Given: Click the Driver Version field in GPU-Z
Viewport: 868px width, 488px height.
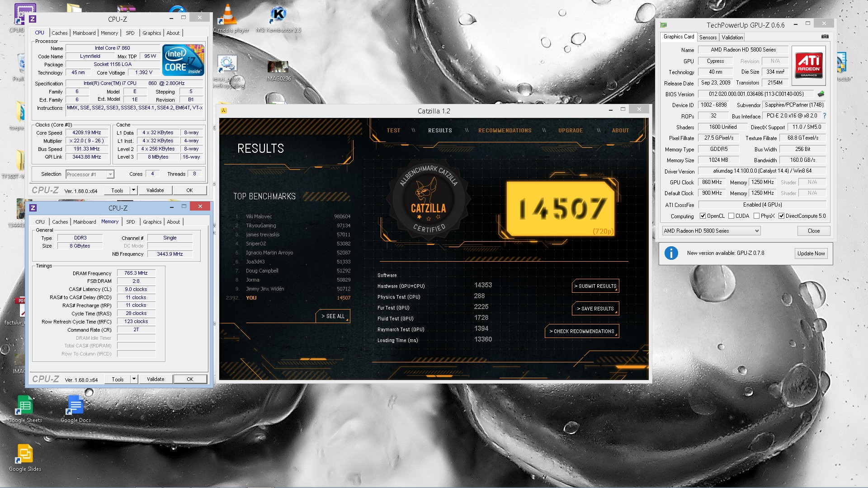Looking at the screenshot, I should (x=762, y=171).
